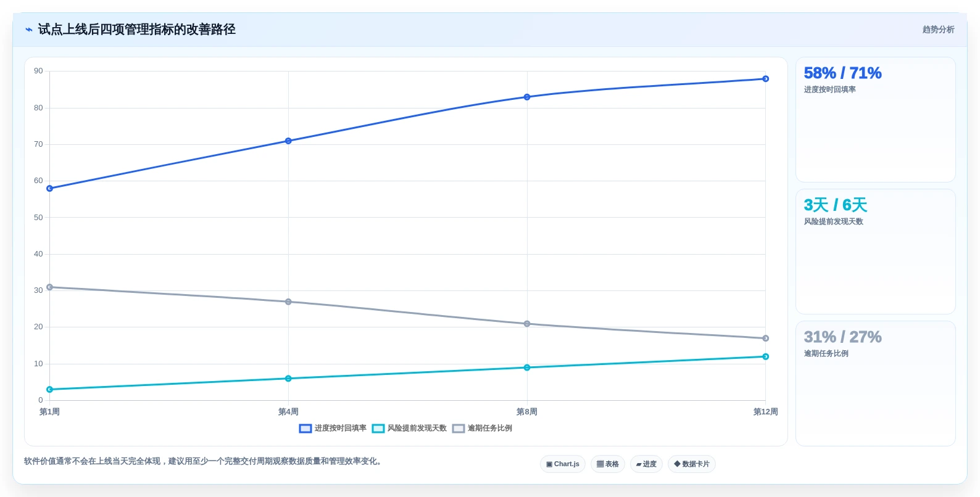Viewport: 980px width, 497px height.
Task: Click the blue 进度按时回填率 legend swatch
Action: [x=305, y=429]
